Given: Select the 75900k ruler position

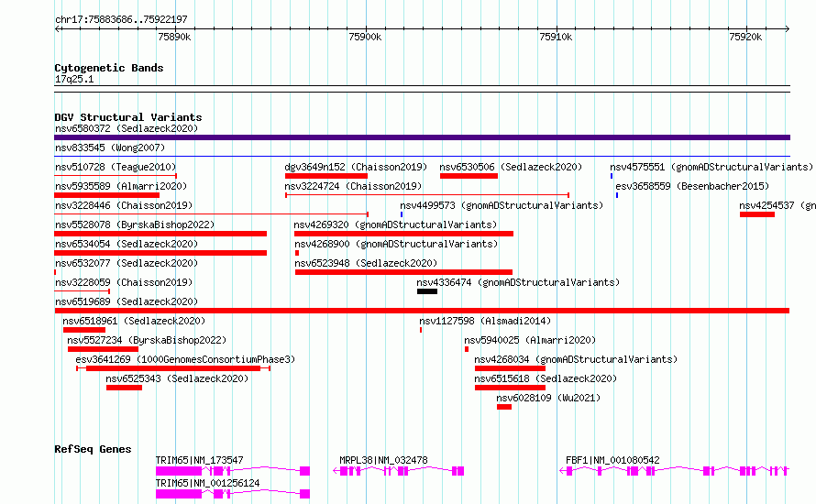Looking at the screenshot, I should pos(365,37).
